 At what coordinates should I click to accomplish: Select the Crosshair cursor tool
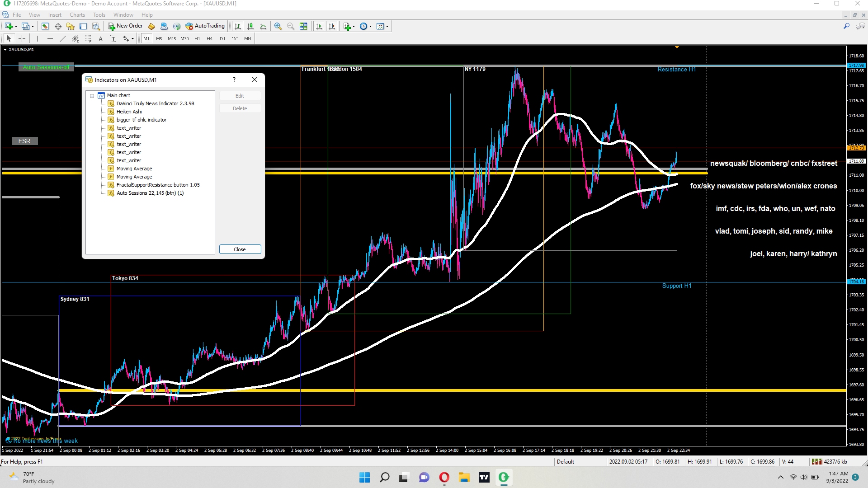click(x=22, y=39)
